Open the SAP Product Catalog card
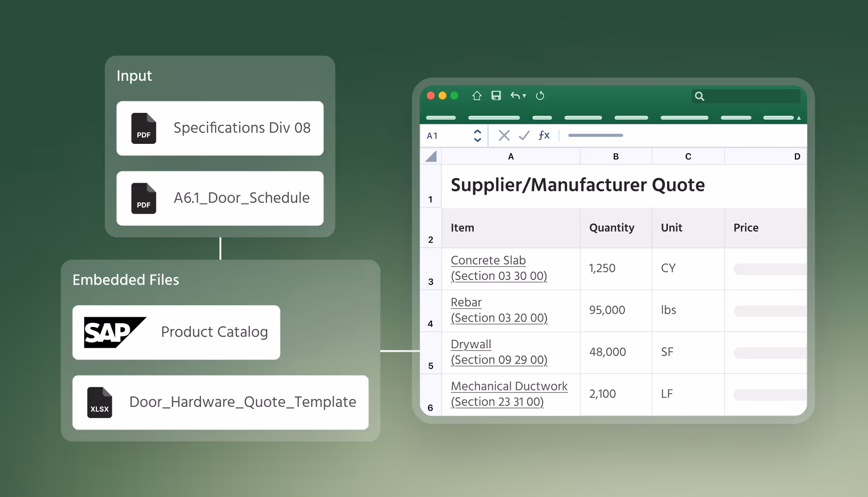 [176, 332]
